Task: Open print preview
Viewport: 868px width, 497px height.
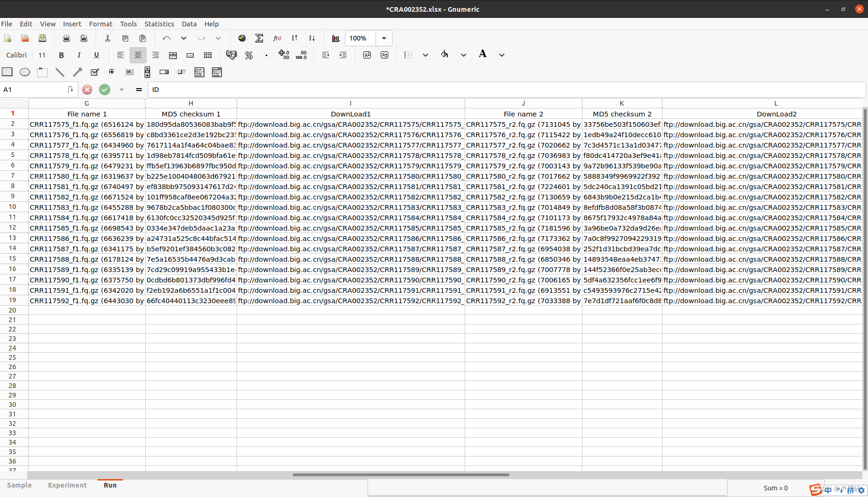Action: 84,38
